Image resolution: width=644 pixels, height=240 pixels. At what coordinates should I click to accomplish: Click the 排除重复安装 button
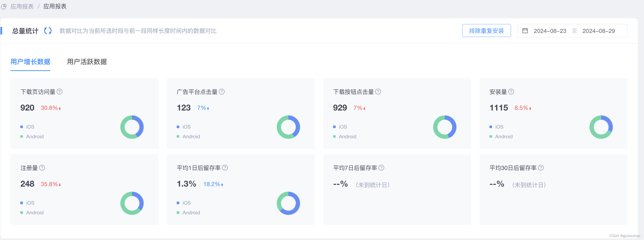click(x=486, y=31)
